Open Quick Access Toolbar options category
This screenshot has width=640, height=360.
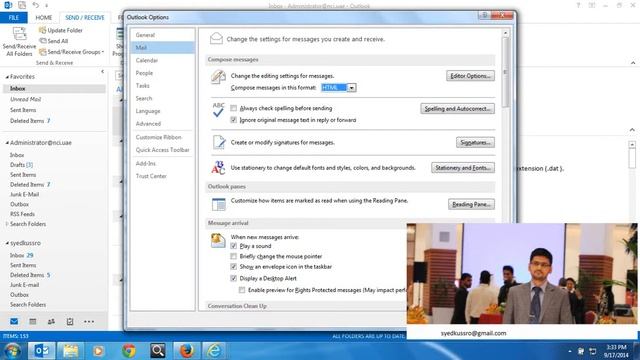click(162, 150)
